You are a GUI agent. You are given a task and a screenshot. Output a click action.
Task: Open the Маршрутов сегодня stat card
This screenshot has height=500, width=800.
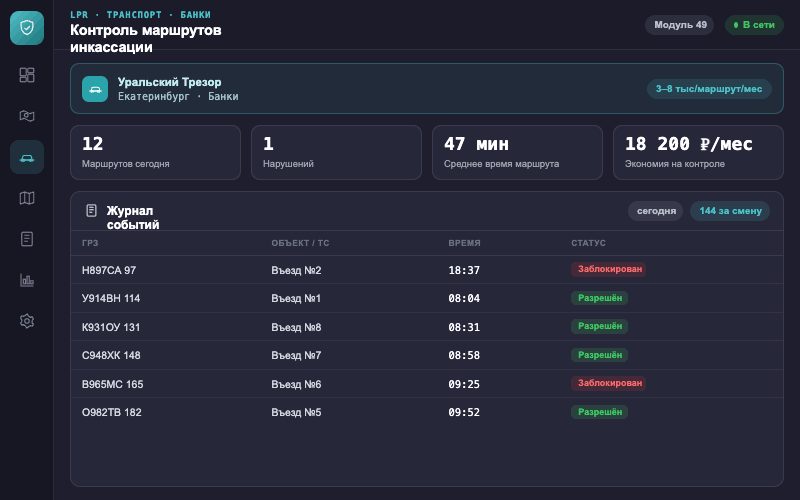[x=155, y=153]
